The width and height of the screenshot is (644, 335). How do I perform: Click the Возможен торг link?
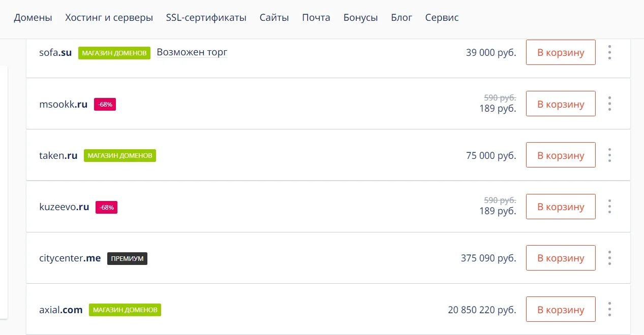coord(192,52)
